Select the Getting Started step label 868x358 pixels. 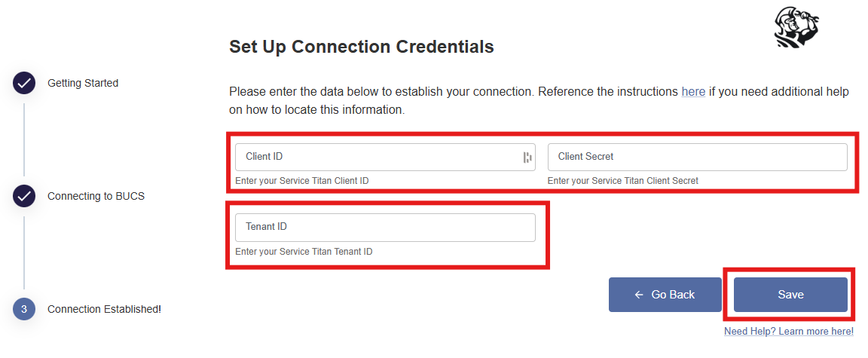(x=83, y=83)
